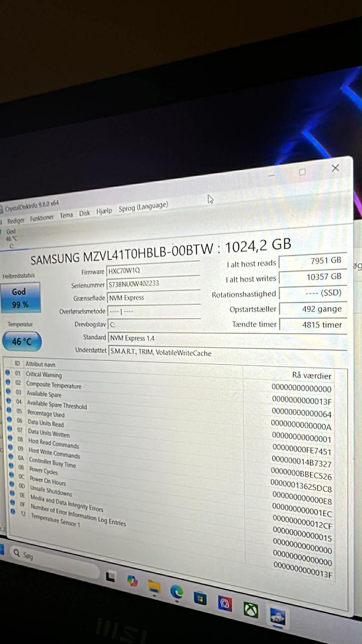
Task: Click the 46 °C temperature button
Action: [x=22, y=341]
